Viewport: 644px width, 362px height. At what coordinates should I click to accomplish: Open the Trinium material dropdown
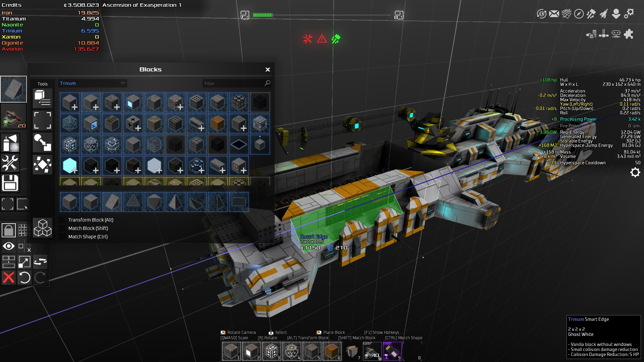93,83
